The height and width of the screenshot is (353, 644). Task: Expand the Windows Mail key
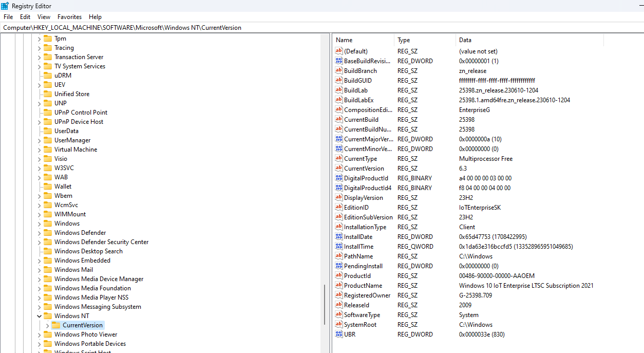[x=39, y=270]
